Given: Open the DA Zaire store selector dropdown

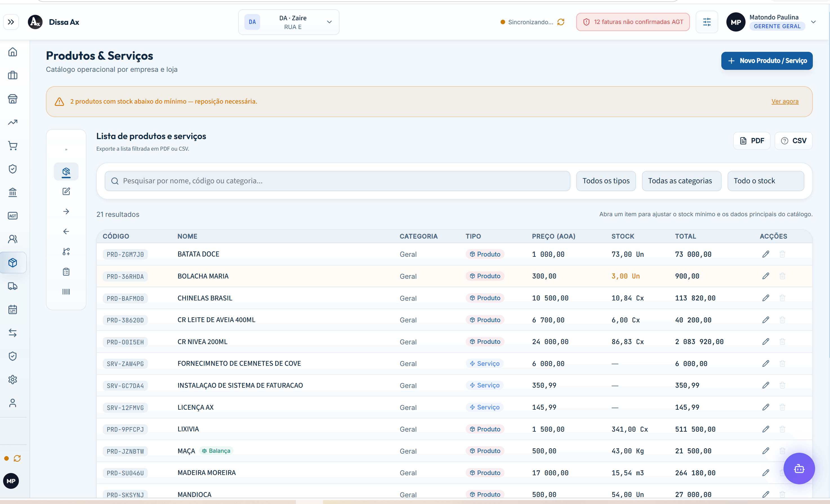Looking at the screenshot, I should [289, 22].
